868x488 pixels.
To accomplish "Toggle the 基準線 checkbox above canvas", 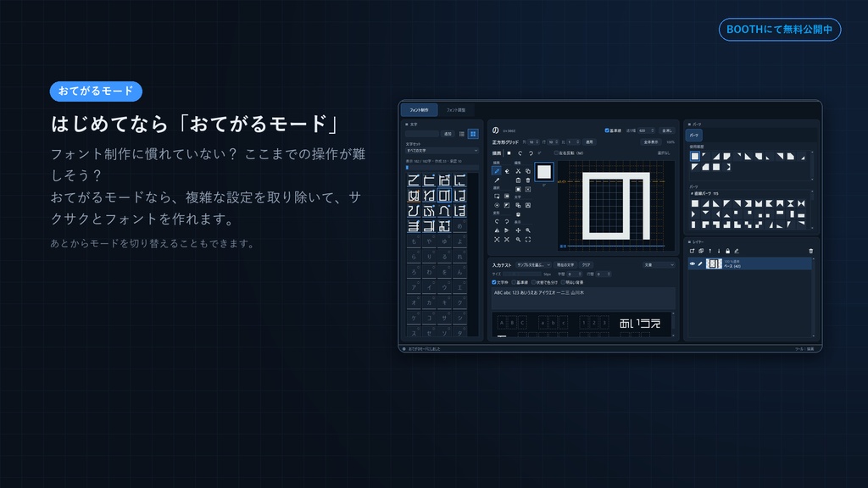I will [607, 130].
